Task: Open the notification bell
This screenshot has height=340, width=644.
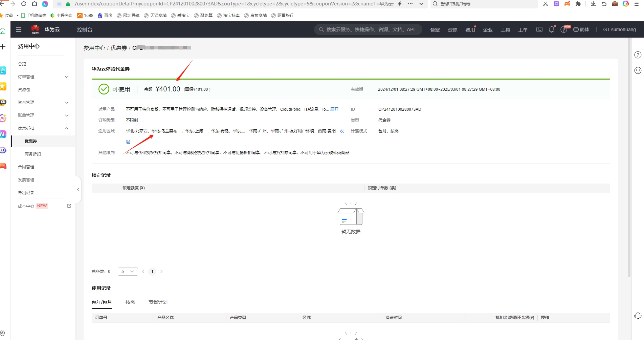Action: coord(551,29)
